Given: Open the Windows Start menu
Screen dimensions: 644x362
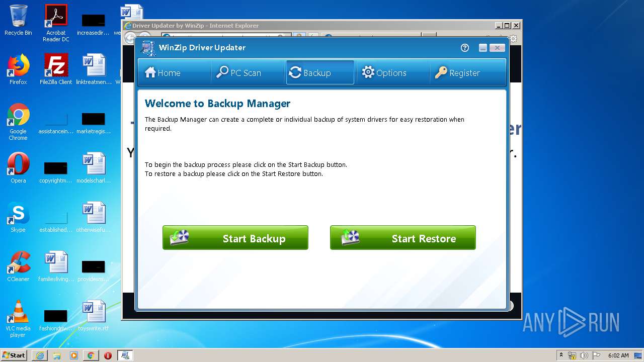Looking at the screenshot, I should [x=14, y=355].
